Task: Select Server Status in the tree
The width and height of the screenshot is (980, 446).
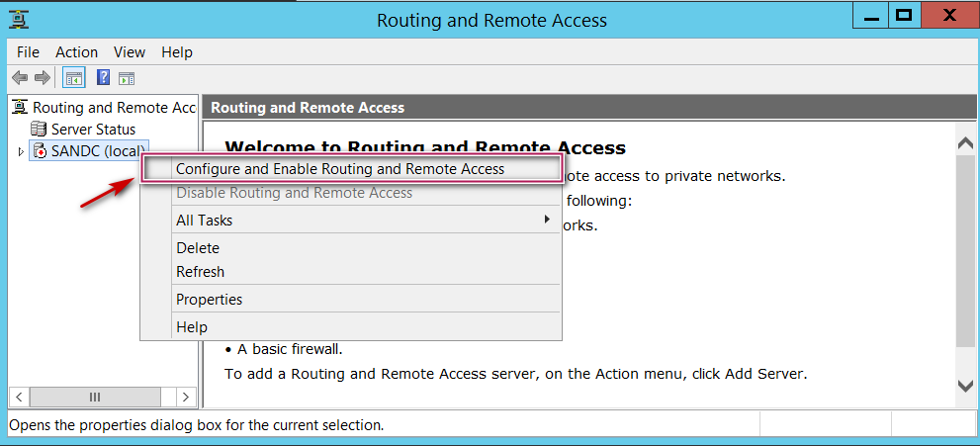Action: (x=94, y=129)
